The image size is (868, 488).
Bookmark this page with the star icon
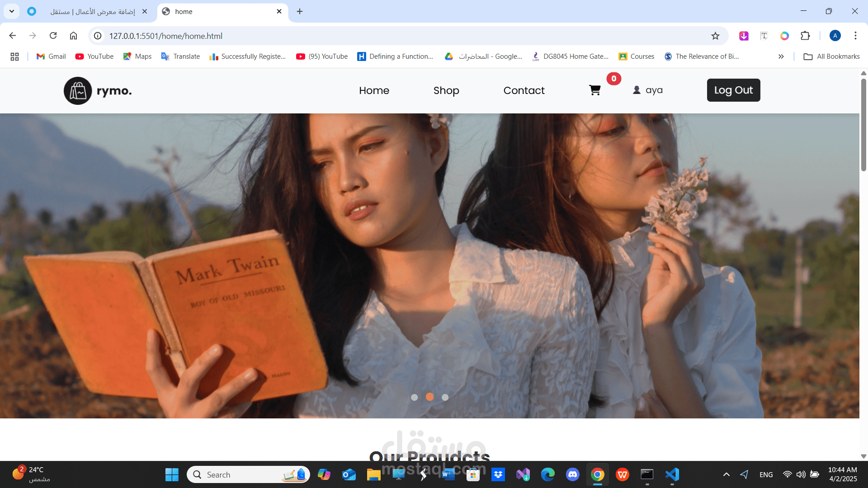click(715, 36)
